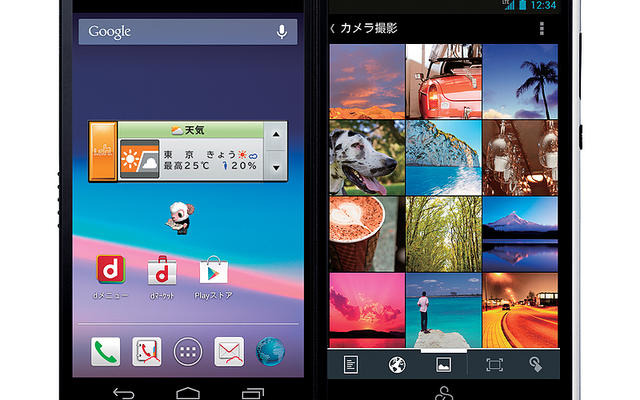Tap the Google search bar
The height and width of the screenshot is (400, 640).
pos(188,31)
